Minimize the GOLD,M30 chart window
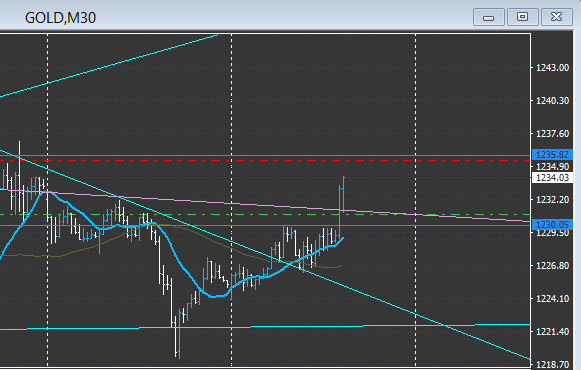This screenshot has width=581, height=370. coord(488,17)
